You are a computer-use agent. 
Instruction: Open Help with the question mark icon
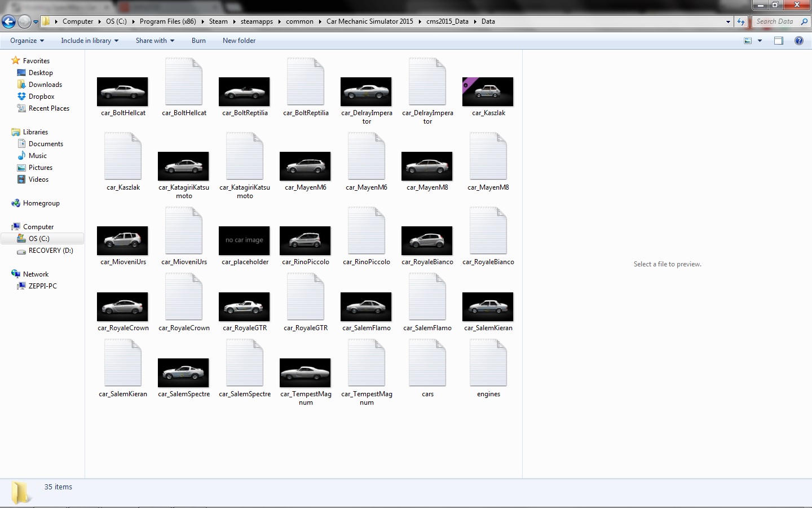pyautogui.click(x=799, y=41)
